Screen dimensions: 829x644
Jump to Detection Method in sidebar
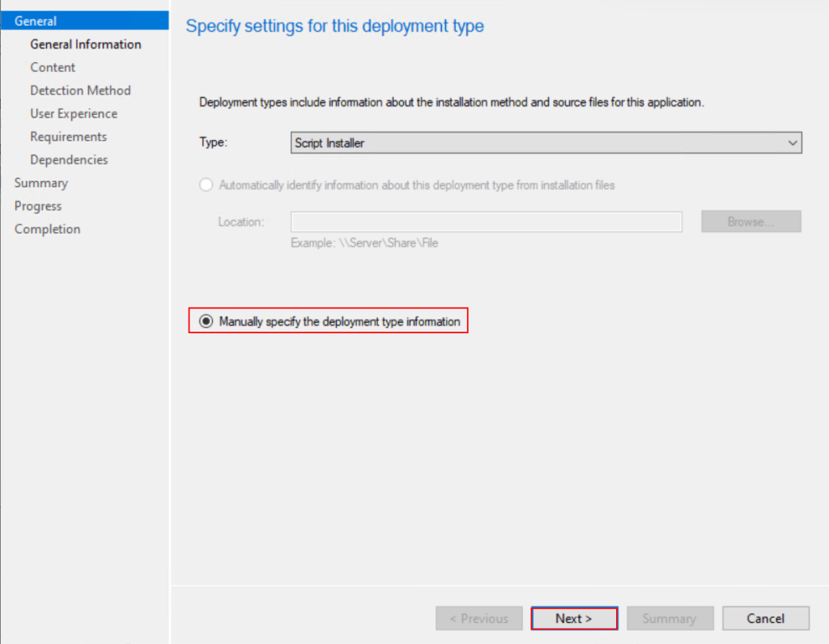coord(80,91)
